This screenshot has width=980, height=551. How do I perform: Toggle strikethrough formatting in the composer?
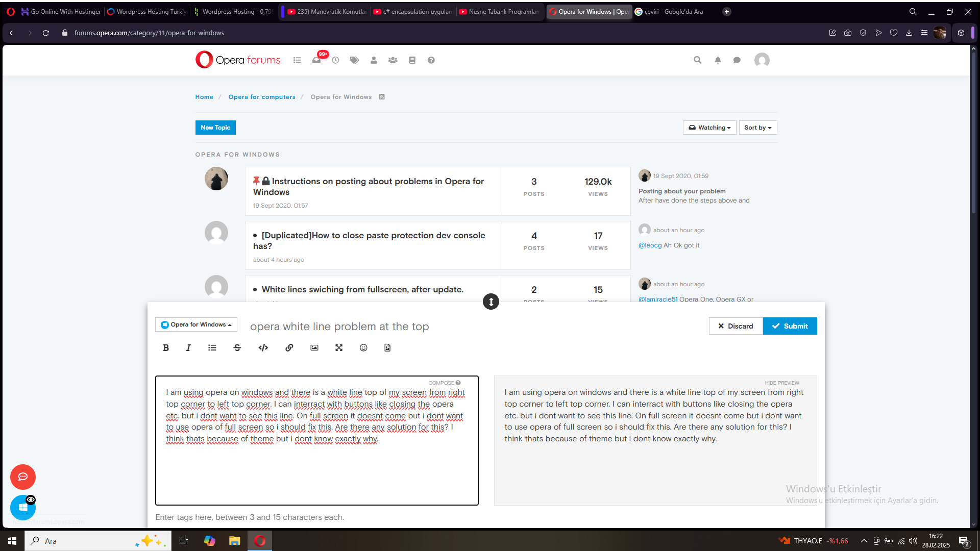pyautogui.click(x=237, y=347)
